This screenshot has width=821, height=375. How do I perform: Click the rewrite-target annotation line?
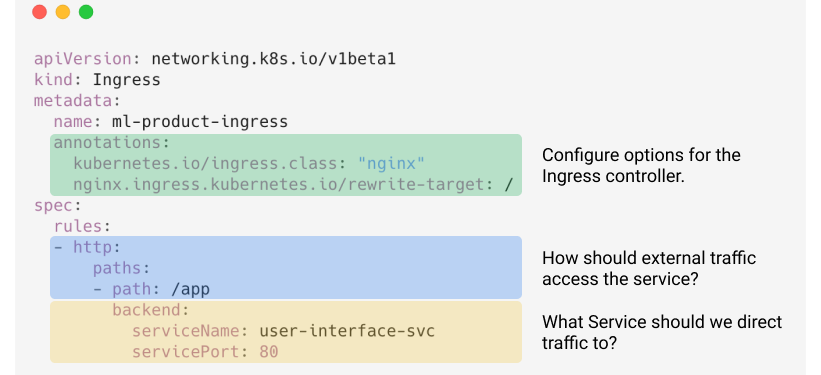293,185
